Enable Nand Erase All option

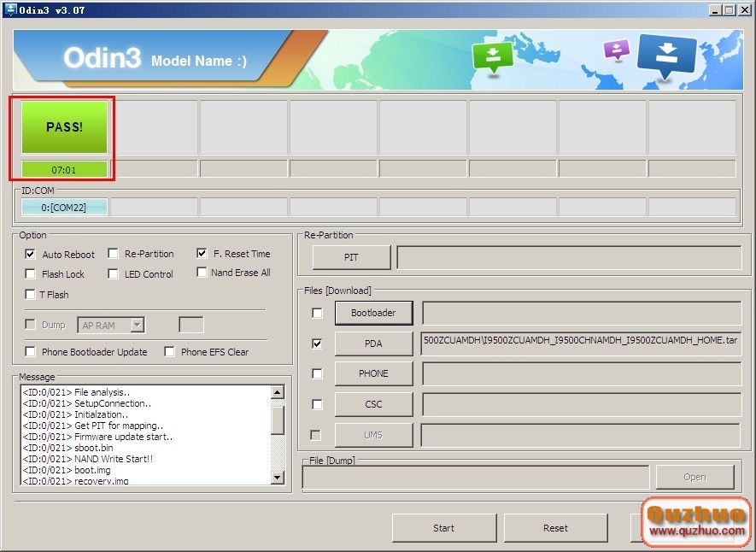[x=202, y=273]
